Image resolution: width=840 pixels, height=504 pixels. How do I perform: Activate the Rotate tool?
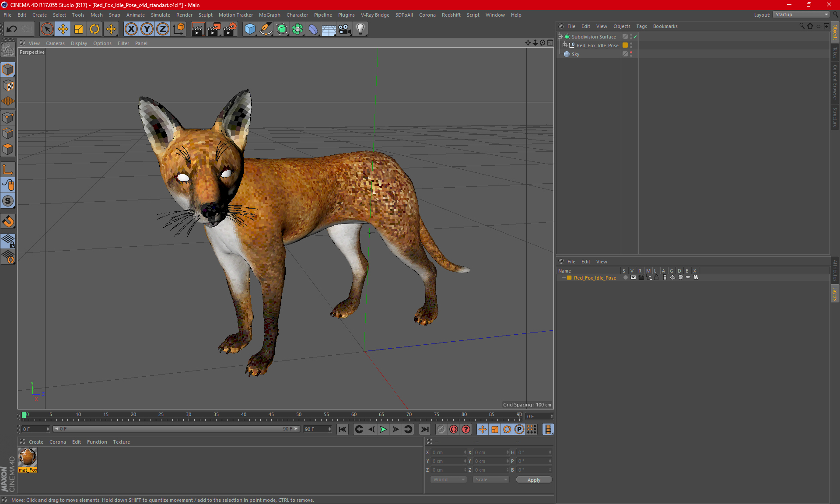point(94,29)
